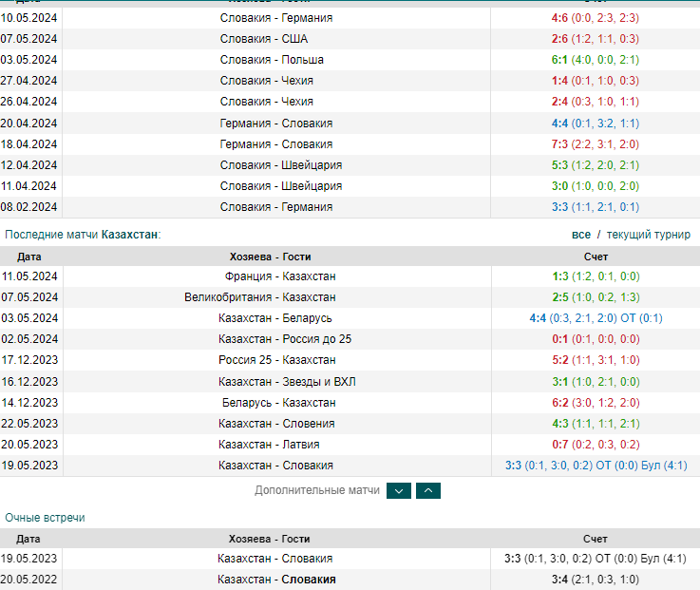Click draw score 3:3 (1:1, 2:1, 0:1)

click(596, 207)
